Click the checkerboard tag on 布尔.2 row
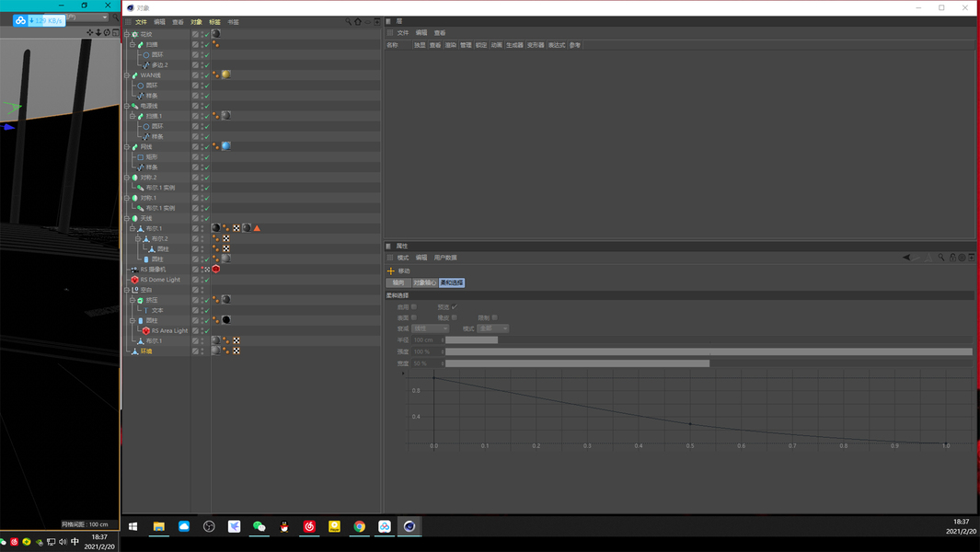This screenshot has height=552, width=980. coord(226,239)
